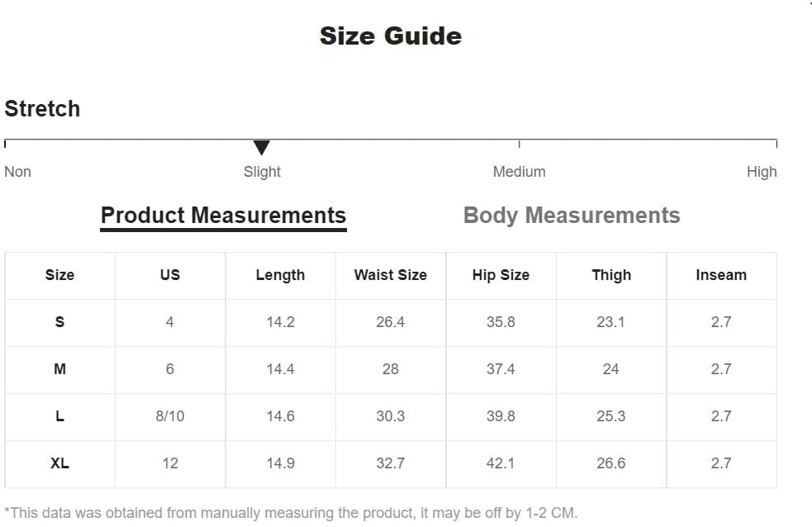
Task: Click the stretch indicator triangle marker
Action: [262, 148]
